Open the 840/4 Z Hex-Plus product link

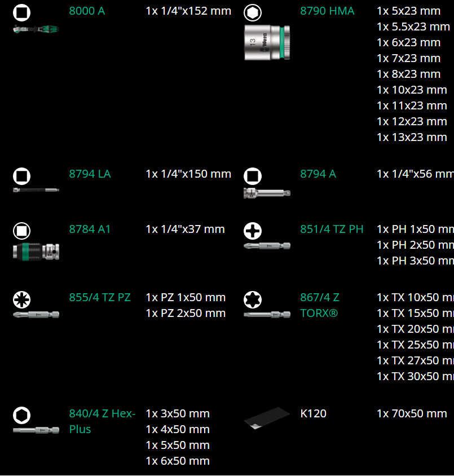[x=102, y=421]
